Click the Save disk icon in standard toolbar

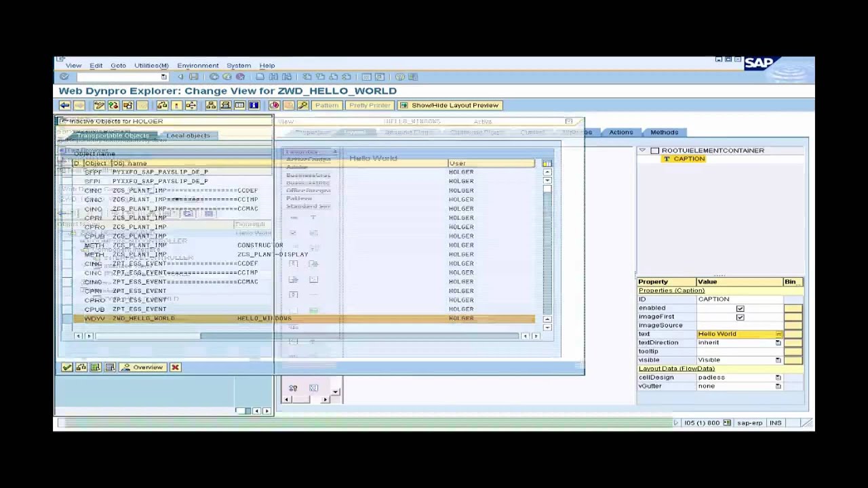(x=194, y=77)
